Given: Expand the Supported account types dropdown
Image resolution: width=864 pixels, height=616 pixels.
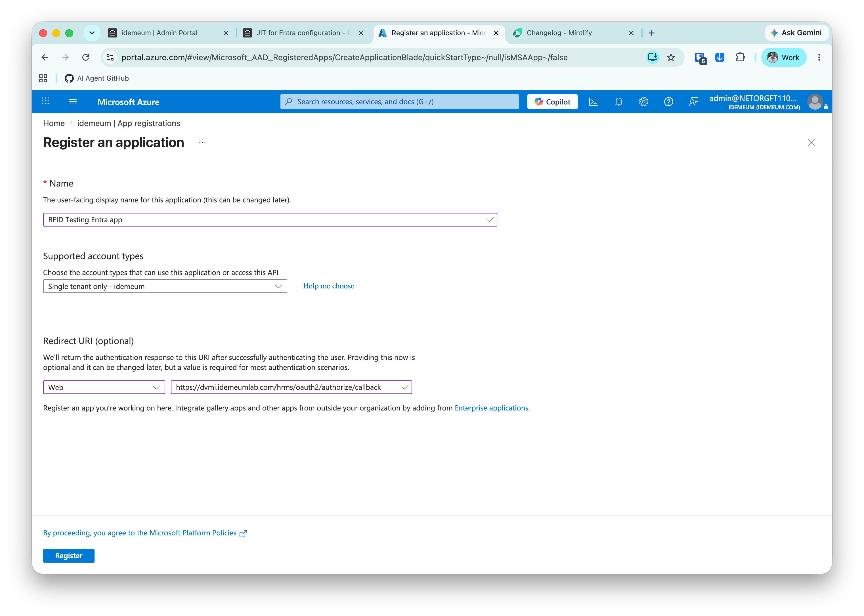Looking at the screenshot, I should pyautogui.click(x=165, y=286).
